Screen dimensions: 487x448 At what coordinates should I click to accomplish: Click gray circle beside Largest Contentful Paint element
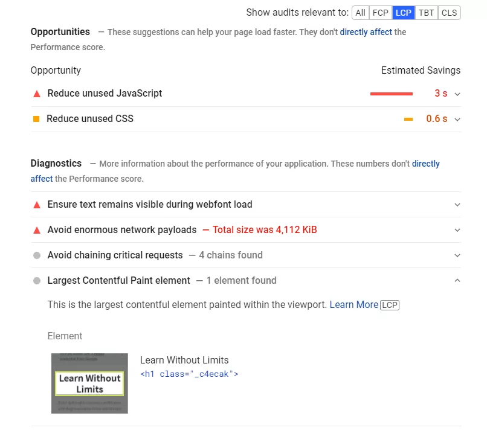(x=37, y=281)
